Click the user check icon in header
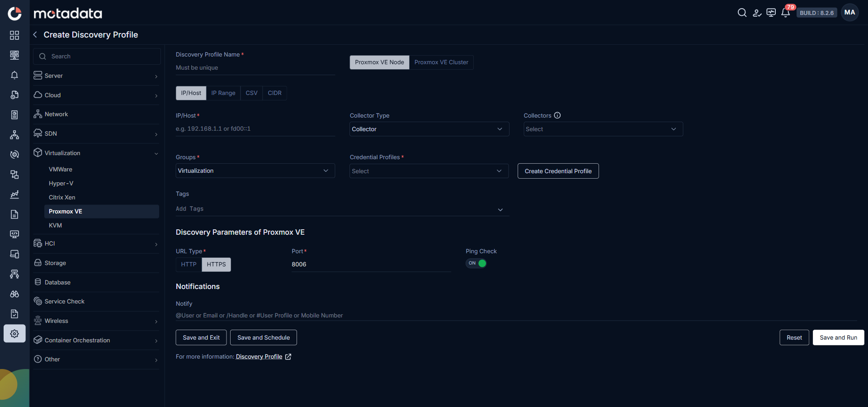Screen dimensions: 868x407 click(x=757, y=13)
